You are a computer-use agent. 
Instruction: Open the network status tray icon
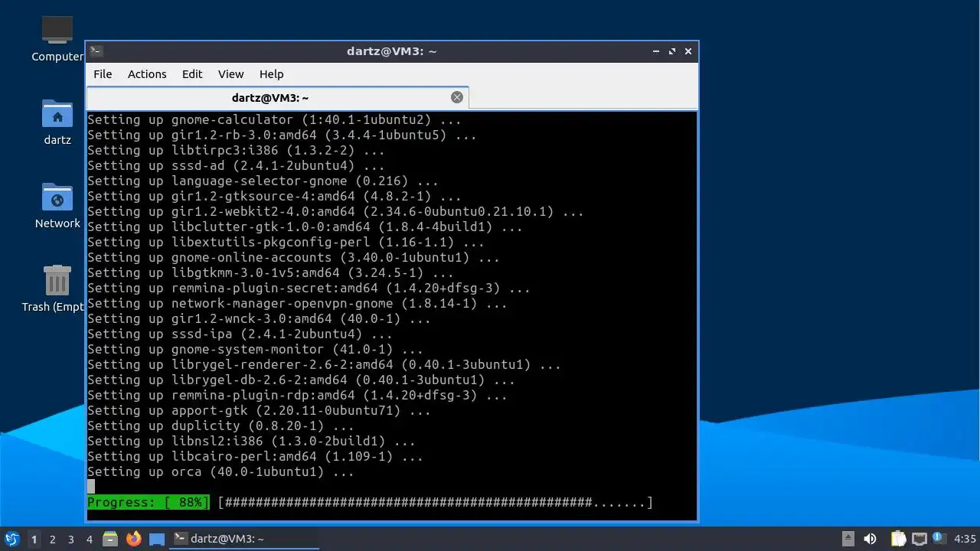click(x=920, y=539)
